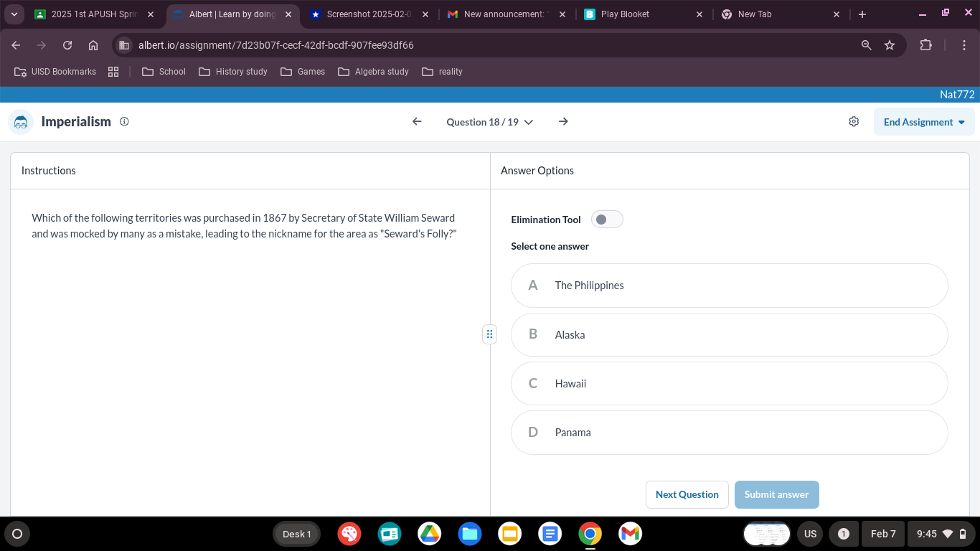Viewport: 980px width, 551px height.
Task: Switch desks using the Desk 1 button
Action: click(x=296, y=534)
